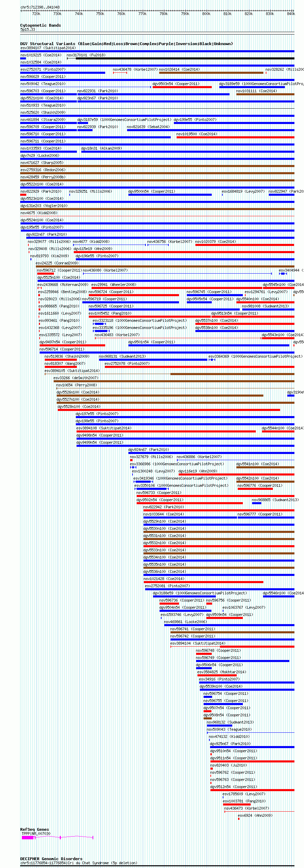The height and width of the screenshot is (868, 304).
Task: Select the DGV Structural Variants track title
Action: [x=126, y=44]
